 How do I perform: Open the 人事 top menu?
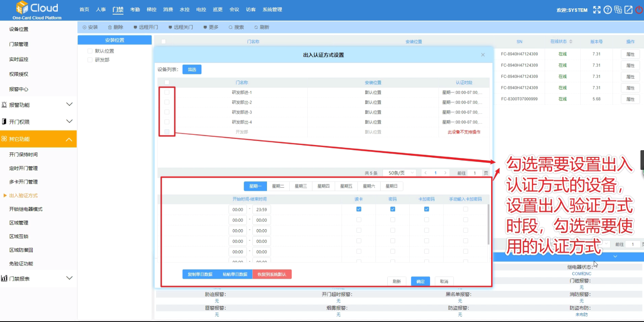pos(101,9)
